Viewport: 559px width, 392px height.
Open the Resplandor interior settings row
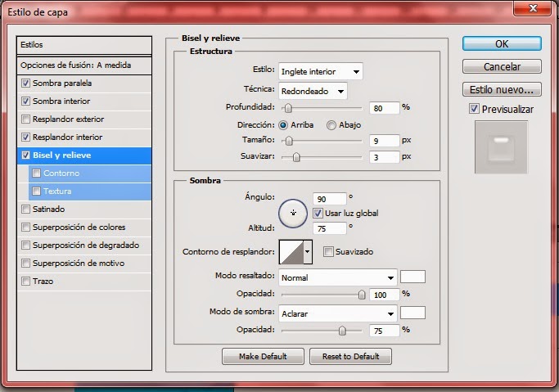[x=84, y=137]
